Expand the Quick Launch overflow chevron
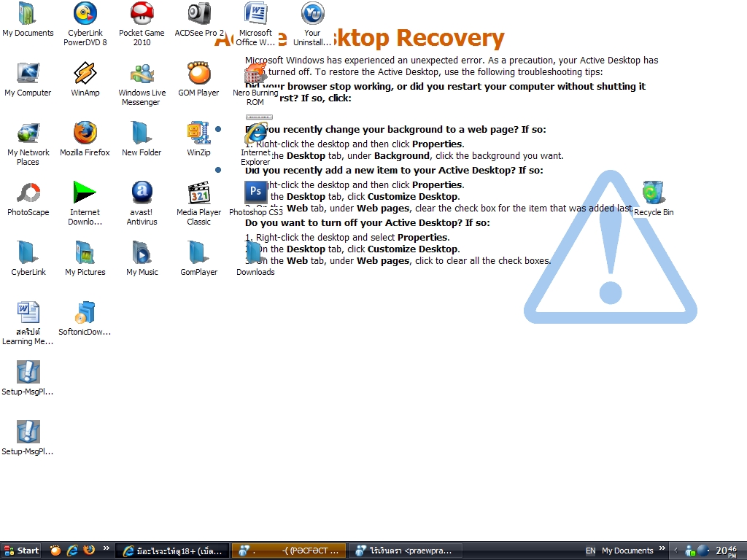The height and width of the screenshot is (560, 747). tap(106, 548)
